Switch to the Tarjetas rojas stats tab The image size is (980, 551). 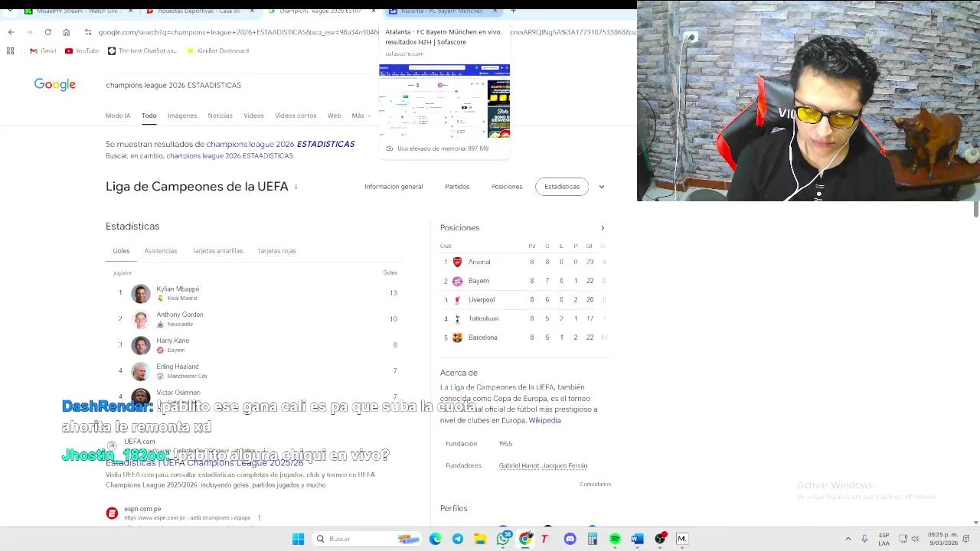(x=276, y=251)
